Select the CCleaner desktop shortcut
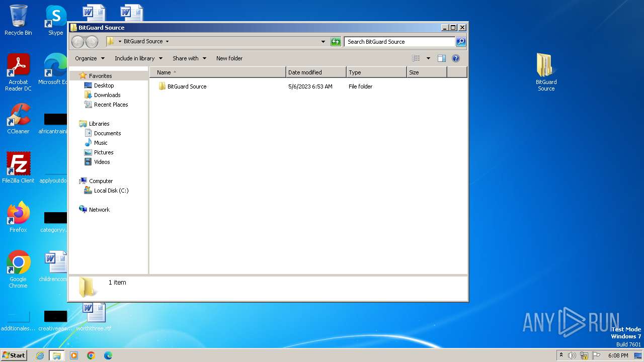 tap(18, 119)
